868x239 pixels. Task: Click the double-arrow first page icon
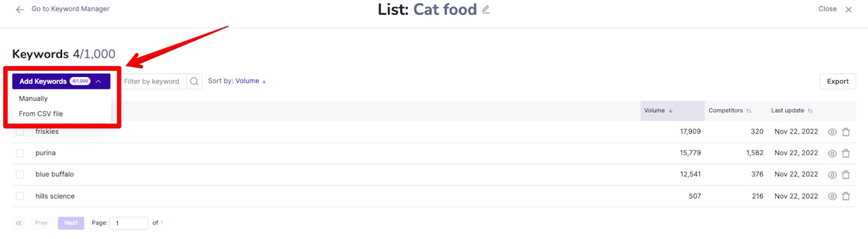[19, 223]
